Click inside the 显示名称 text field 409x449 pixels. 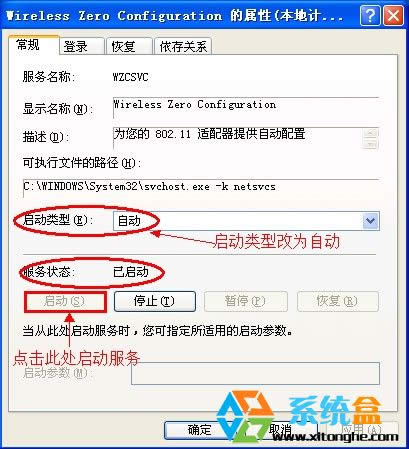[x=246, y=107]
